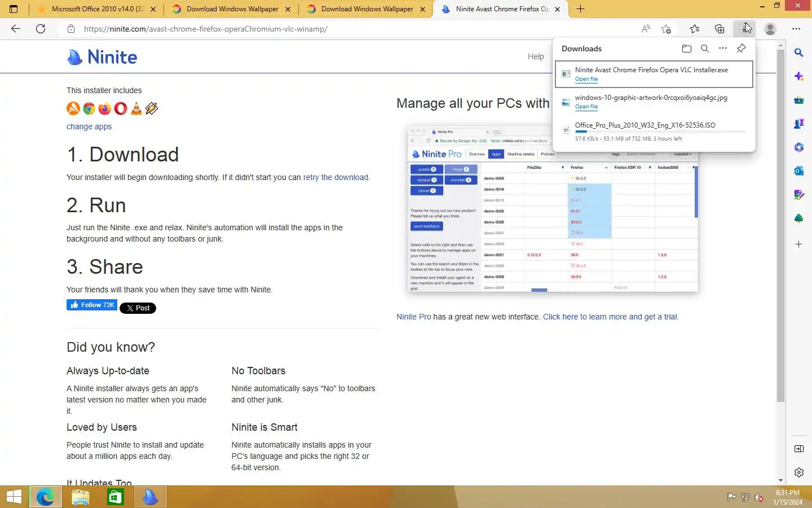
Task: Open Microsoft Edge from taskbar
Action: pos(45,497)
